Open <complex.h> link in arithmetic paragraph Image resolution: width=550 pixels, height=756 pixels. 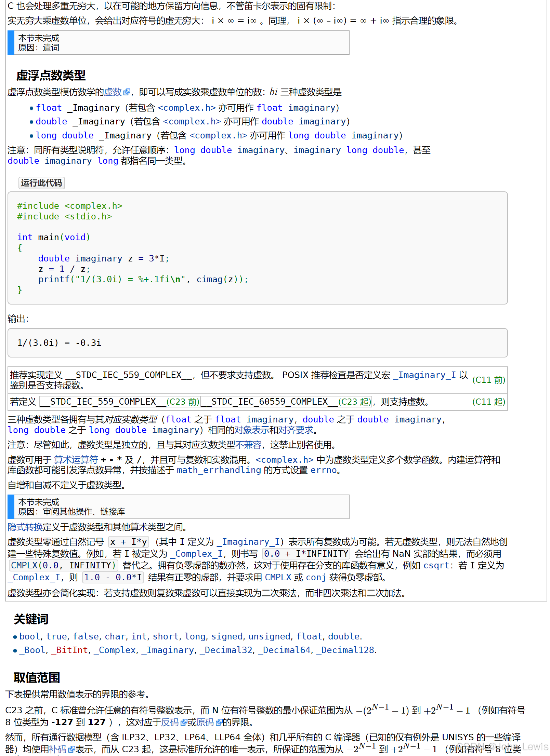point(285,460)
